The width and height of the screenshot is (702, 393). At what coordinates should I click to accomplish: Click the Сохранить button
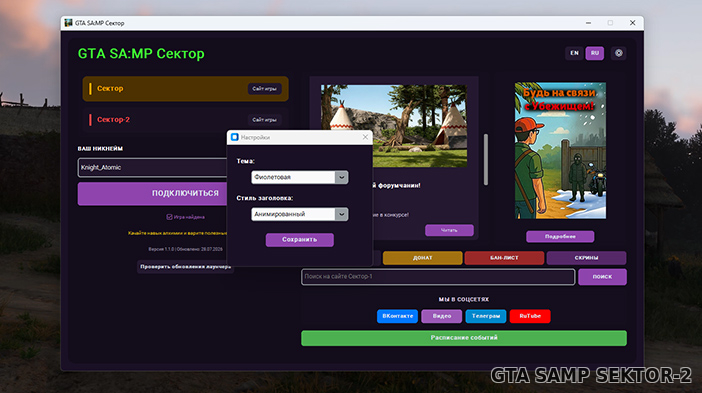300,240
